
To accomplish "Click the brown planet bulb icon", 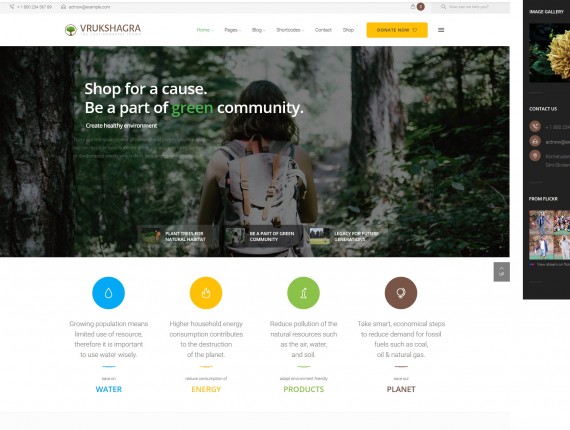I will [x=401, y=293].
